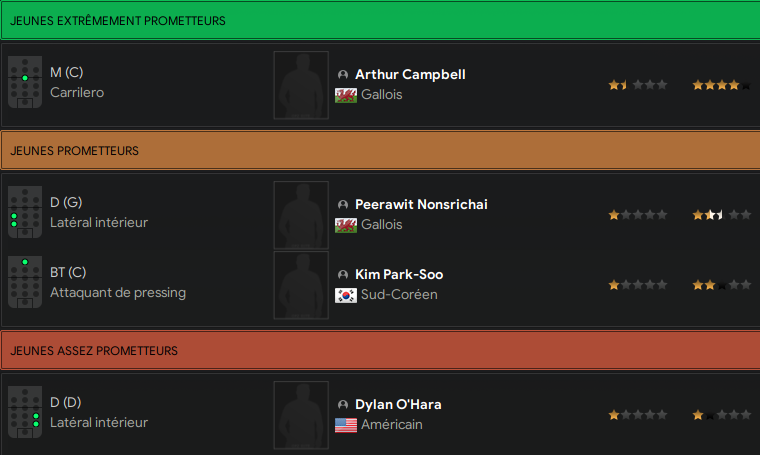
Task: Click Arthur Campbell's portrait thumbnail
Action: point(301,85)
